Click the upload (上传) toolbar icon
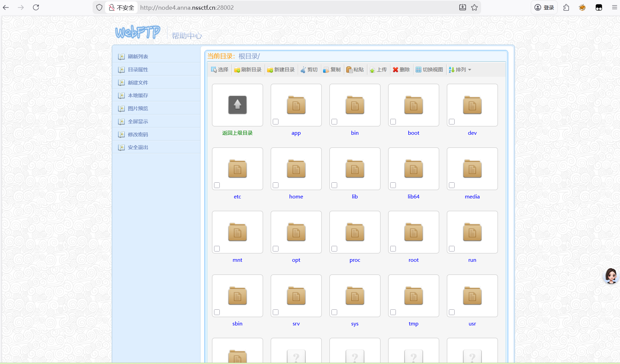The image size is (620, 364). tap(372, 70)
